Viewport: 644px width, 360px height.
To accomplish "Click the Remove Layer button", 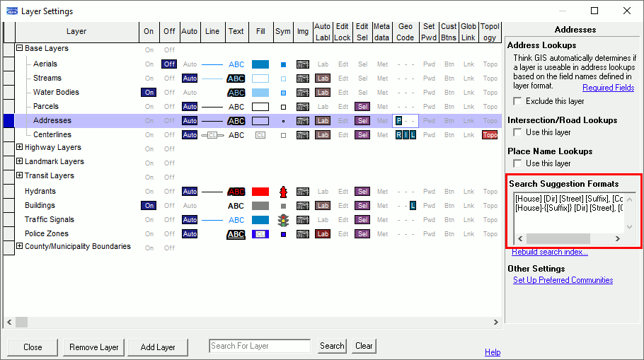I will click(x=94, y=347).
